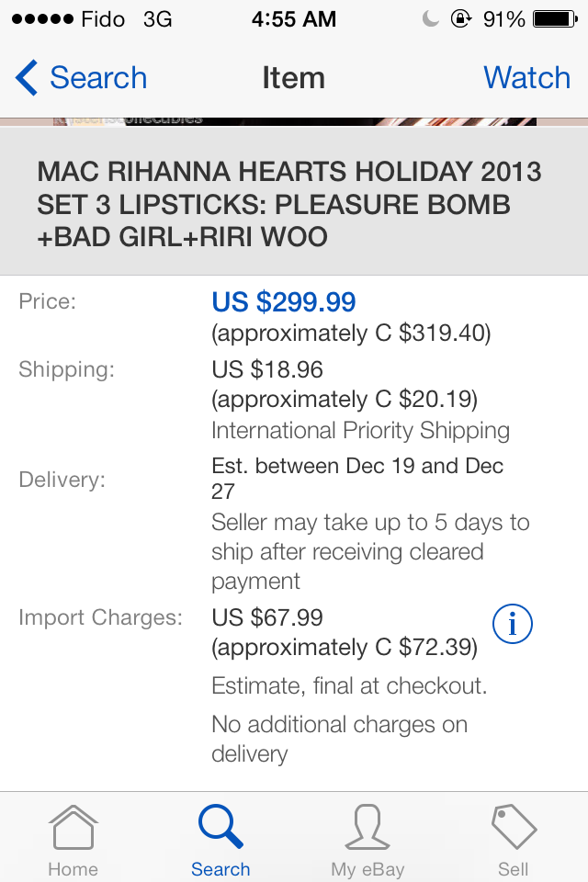Tap the US $299.99 price

(284, 302)
